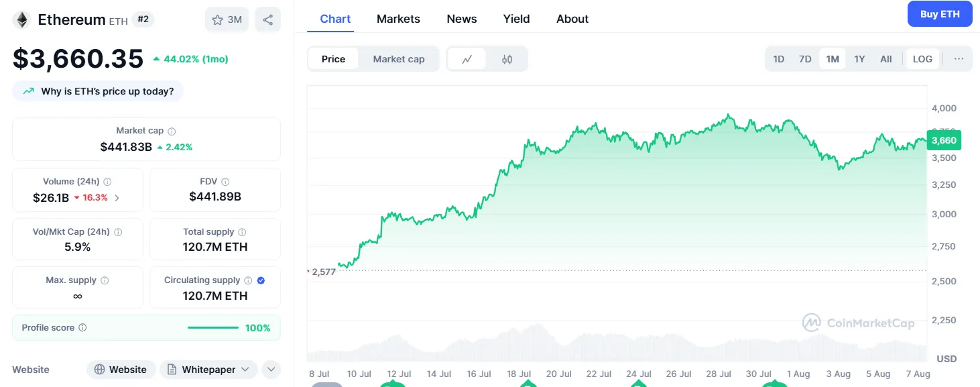Expand more website links chevron
Viewport: 980px width, 387px height.
pos(271,370)
